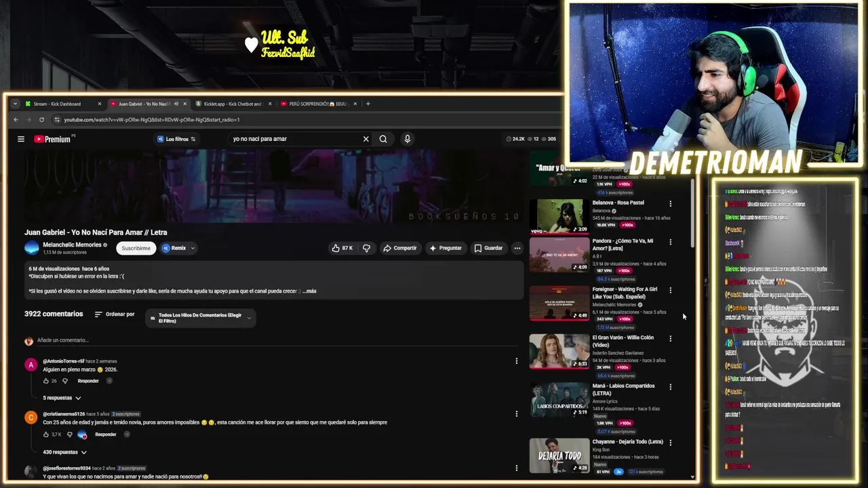Screen dimensions: 868x488
Task: Open Todos Los Hilos De Comentarios filter
Action: [x=200, y=318]
